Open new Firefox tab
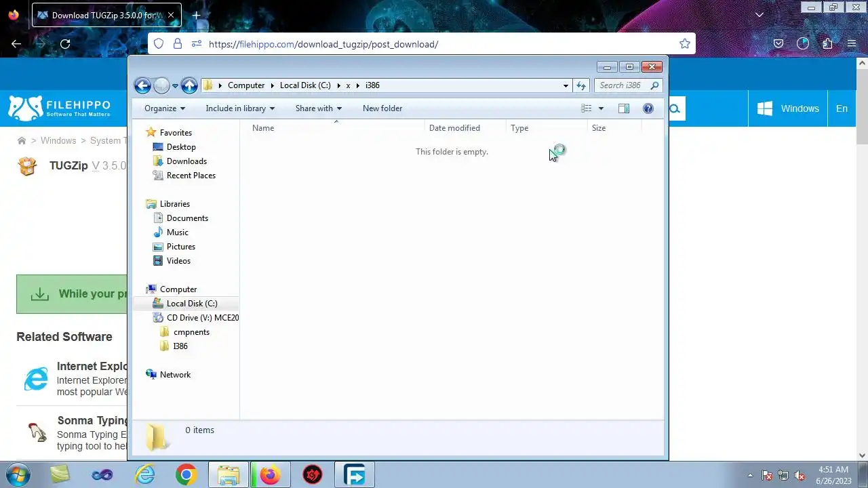This screenshot has height=488, width=868. coord(196,15)
